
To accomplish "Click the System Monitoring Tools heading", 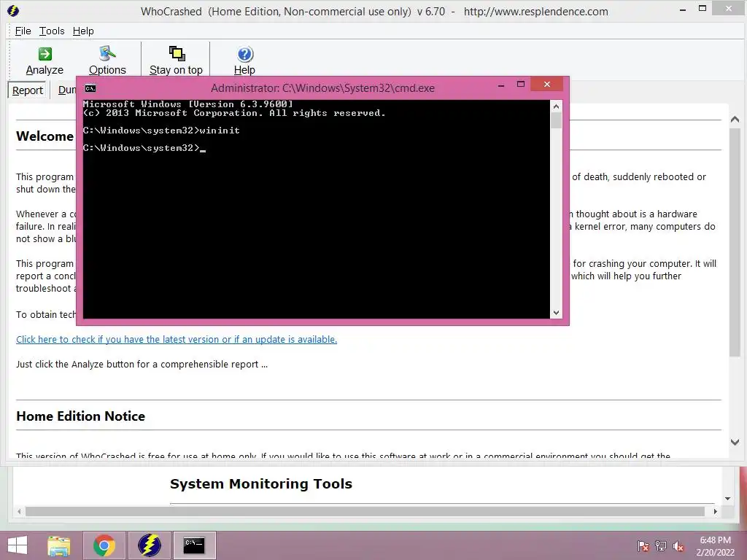I will point(261,484).
